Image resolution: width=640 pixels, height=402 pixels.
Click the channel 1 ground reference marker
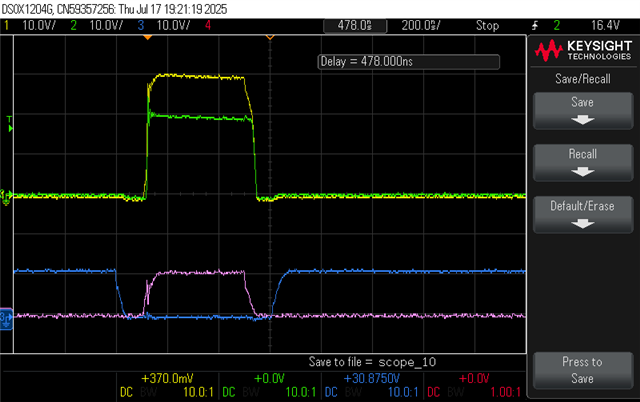[6, 197]
